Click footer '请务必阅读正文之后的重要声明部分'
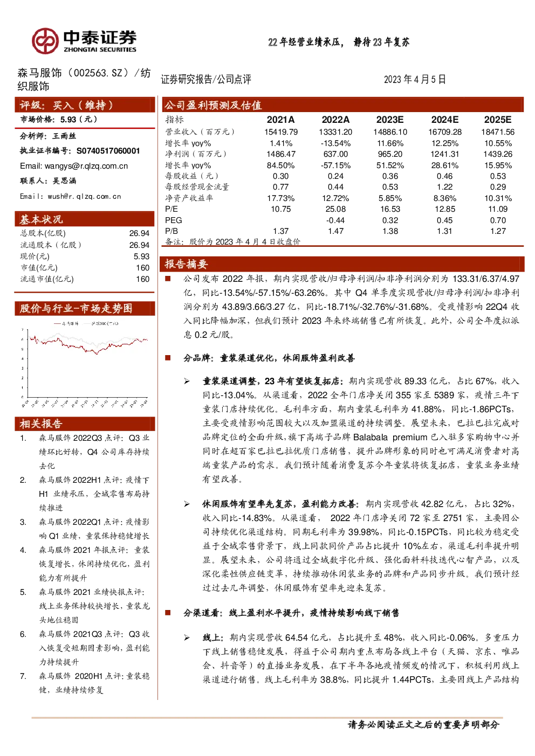Screen dimensions: 535x756 point(424,725)
